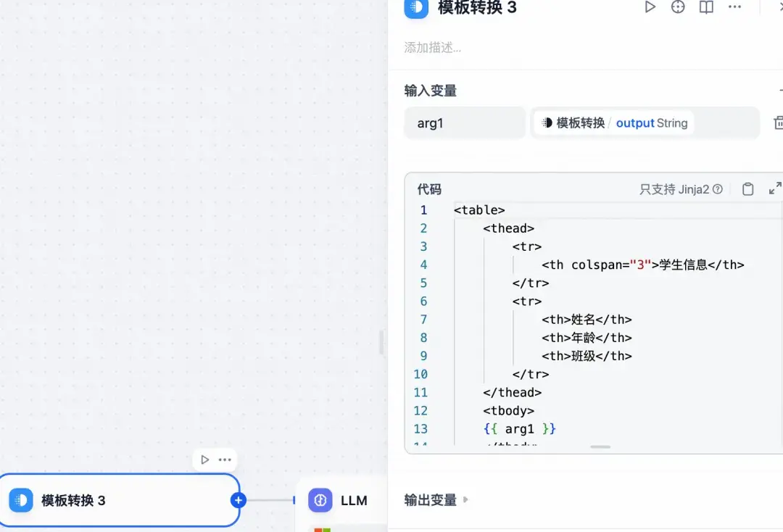Click the 模板转换 3 title in panel
Image resolution: width=783 pixels, height=532 pixels.
[477, 8]
